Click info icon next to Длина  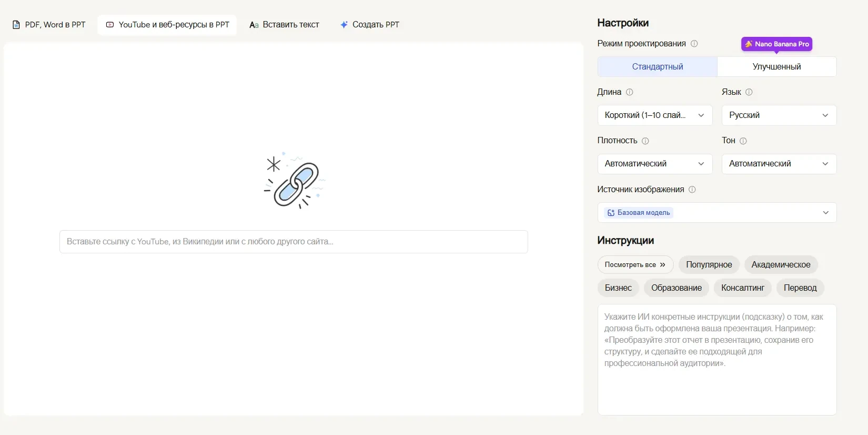[630, 92]
